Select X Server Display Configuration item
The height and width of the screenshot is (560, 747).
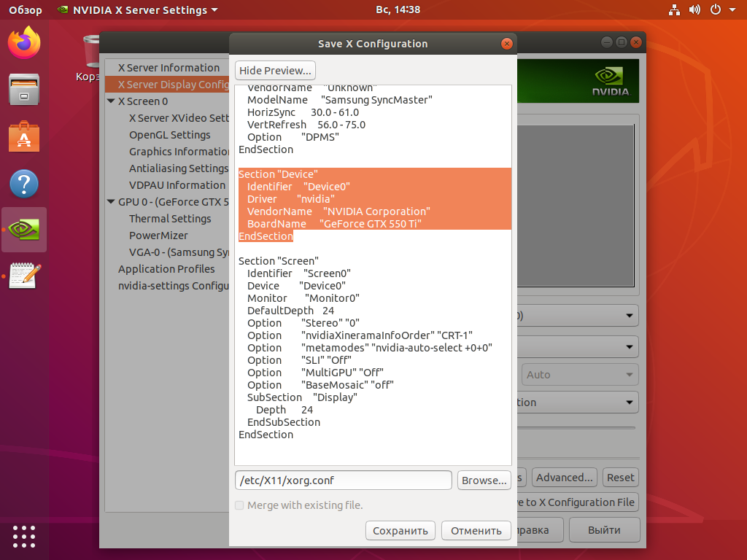[167, 85]
